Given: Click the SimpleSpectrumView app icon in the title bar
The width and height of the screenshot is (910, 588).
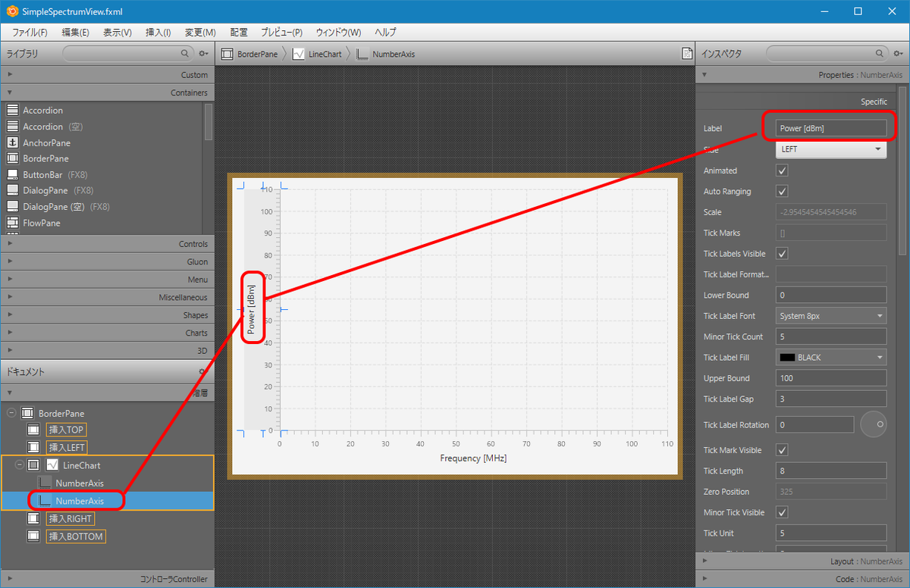Looking at the screenshot, I should click(x=12, y=11).
